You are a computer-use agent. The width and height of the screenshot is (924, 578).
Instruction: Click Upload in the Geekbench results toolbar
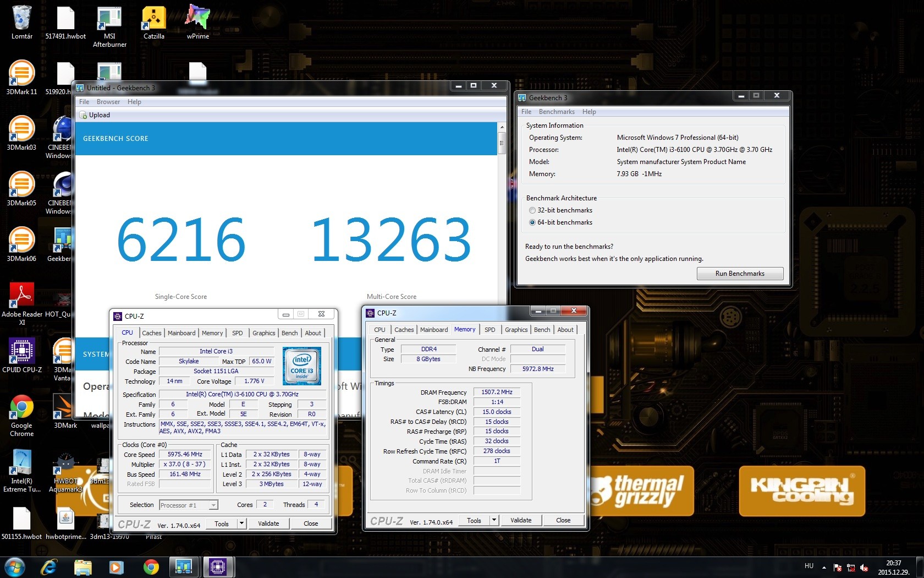(95, 115)
